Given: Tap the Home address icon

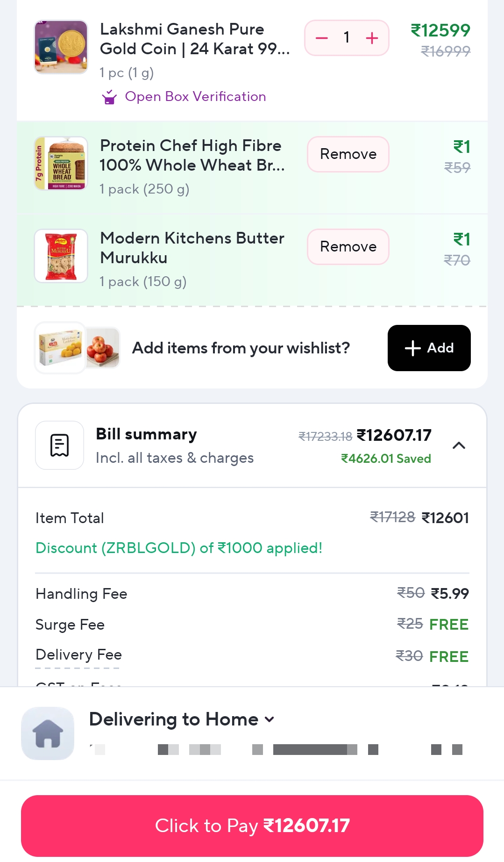Looking at the screenshot, I should pos(48,733).
